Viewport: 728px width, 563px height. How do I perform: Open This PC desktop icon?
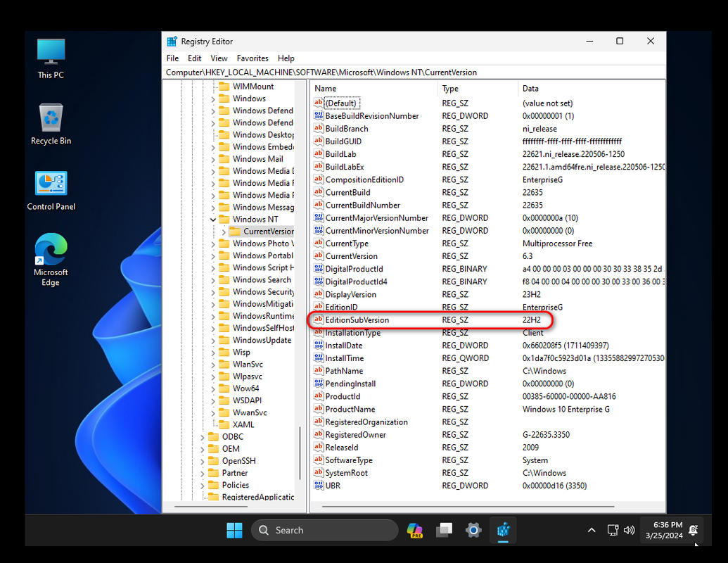point(51,58)
